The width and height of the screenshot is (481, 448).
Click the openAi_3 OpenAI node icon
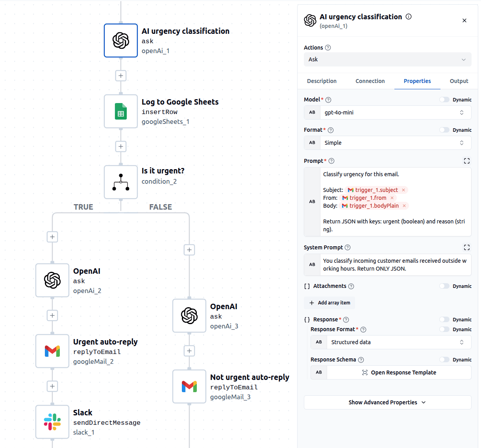tap(189, 316)
